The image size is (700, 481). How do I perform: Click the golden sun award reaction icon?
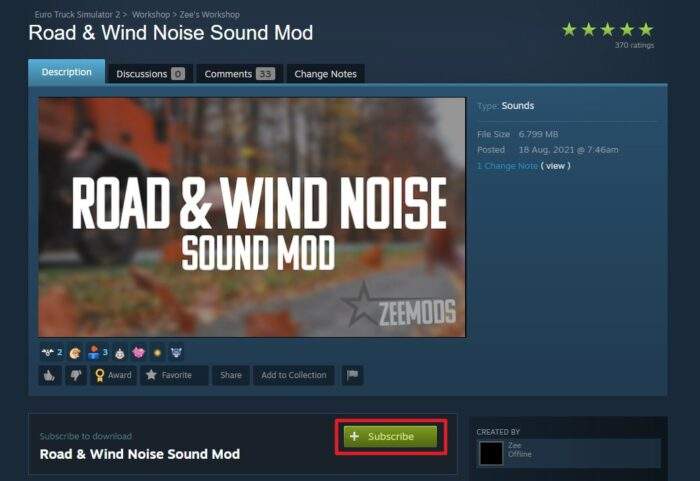click(157, 353)
